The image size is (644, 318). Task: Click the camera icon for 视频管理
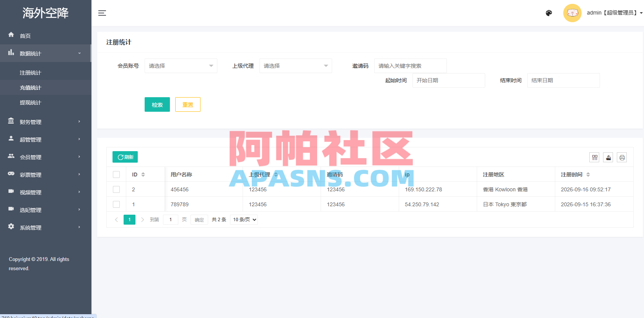point(11,191)
